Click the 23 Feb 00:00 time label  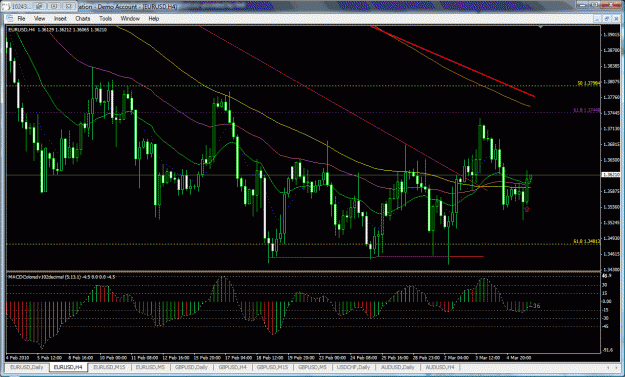tap(332, 358)
